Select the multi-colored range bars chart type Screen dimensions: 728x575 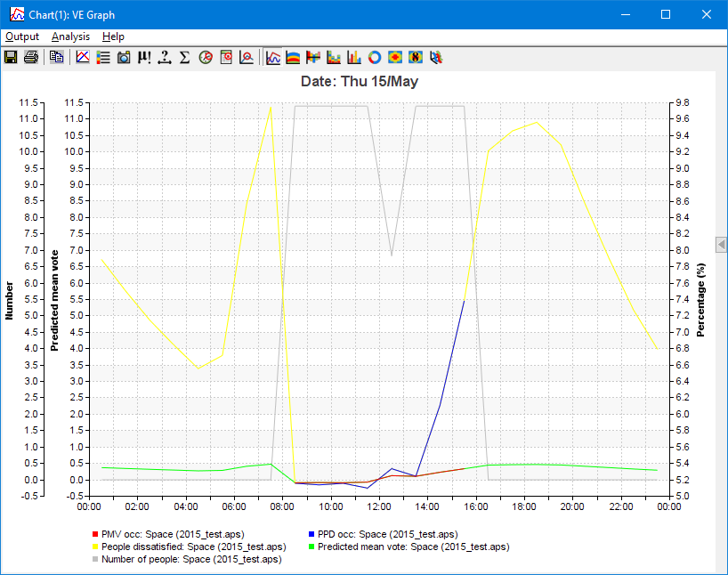(x=313, y=57)
